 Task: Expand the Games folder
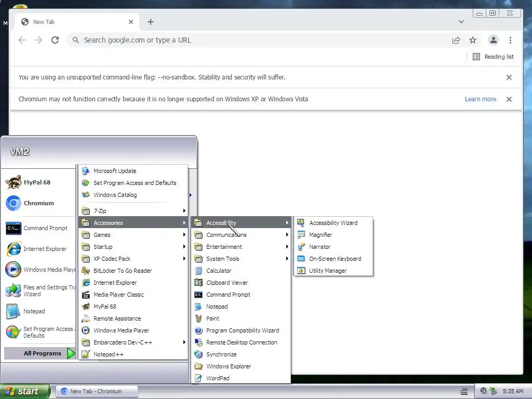click(134, 235)
